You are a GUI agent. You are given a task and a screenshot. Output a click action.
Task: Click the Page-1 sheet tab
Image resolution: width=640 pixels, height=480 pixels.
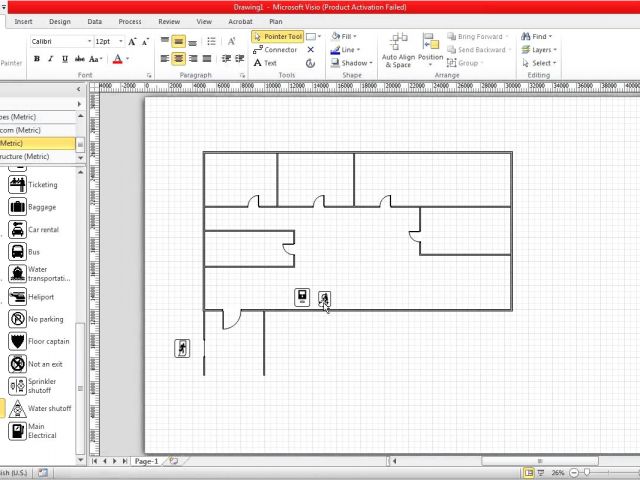pos(146,461)
